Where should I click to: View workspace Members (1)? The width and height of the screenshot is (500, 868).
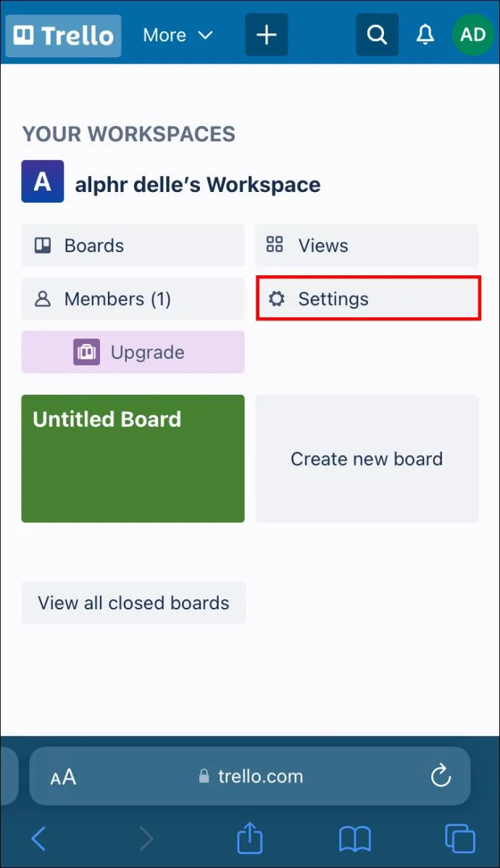click(x=133, y=299)
